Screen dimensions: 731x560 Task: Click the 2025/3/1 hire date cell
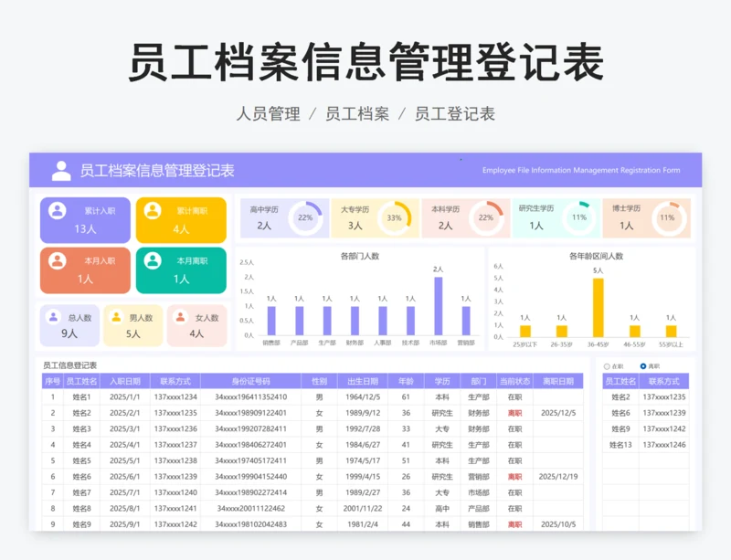click(124, 429)
